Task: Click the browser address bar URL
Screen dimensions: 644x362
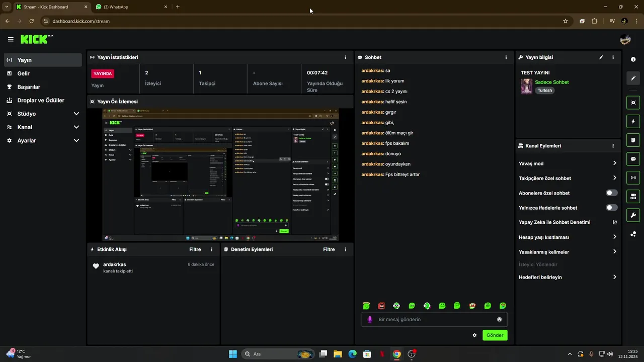Action: coord(81,21)
